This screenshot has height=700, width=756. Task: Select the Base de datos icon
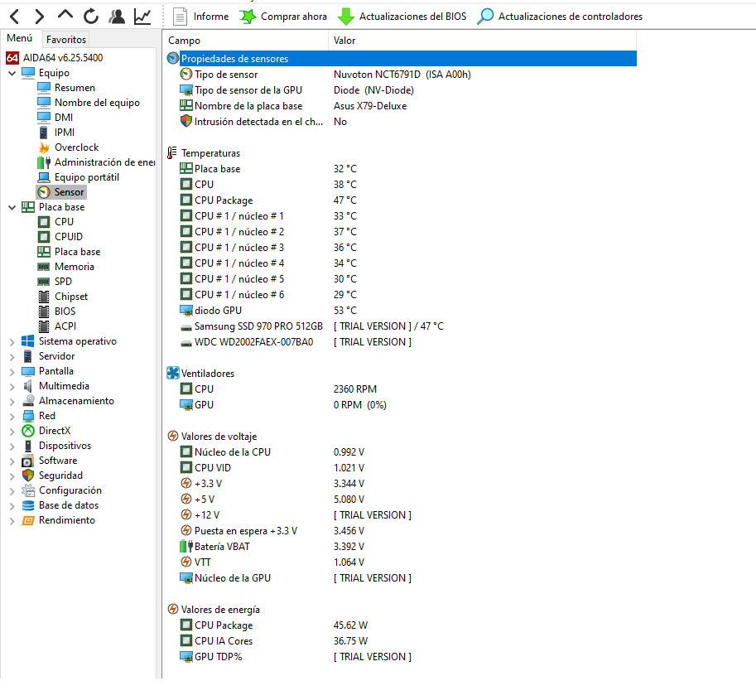[28, 506]
